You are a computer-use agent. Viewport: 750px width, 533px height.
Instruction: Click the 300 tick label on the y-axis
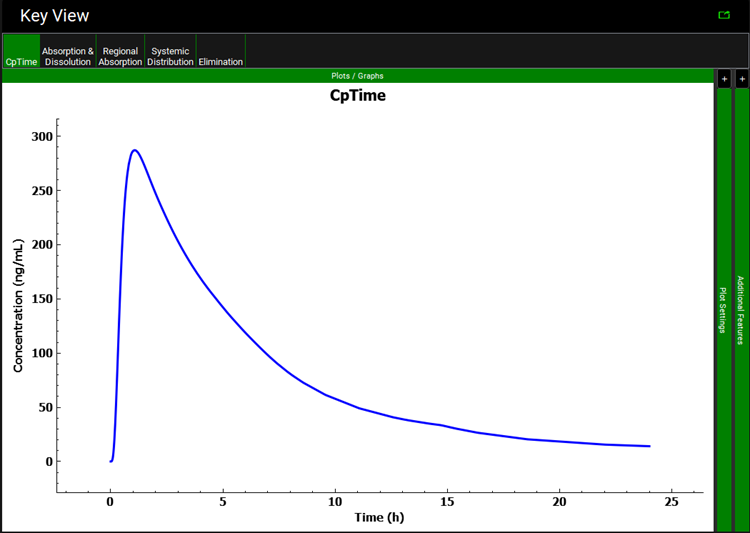pos(43,136)
